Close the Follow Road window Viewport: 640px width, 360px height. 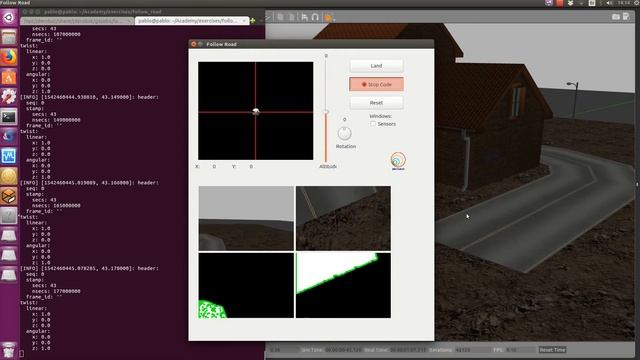coord(193,44)
